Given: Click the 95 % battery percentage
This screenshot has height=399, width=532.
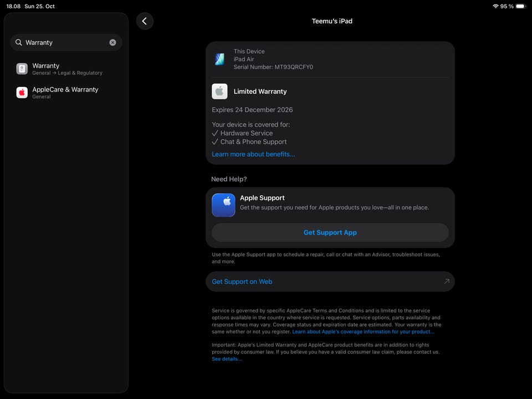Looking at the screenshot, I should 507,6.
